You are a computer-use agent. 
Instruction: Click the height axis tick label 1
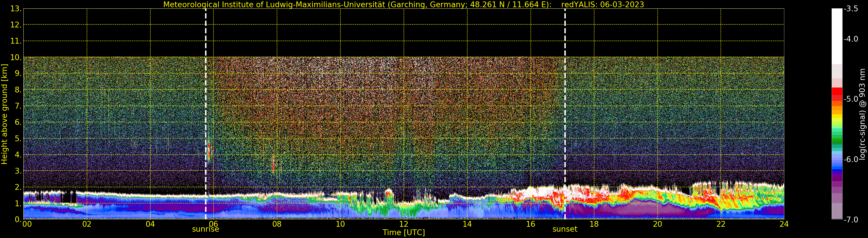point(18,203)
